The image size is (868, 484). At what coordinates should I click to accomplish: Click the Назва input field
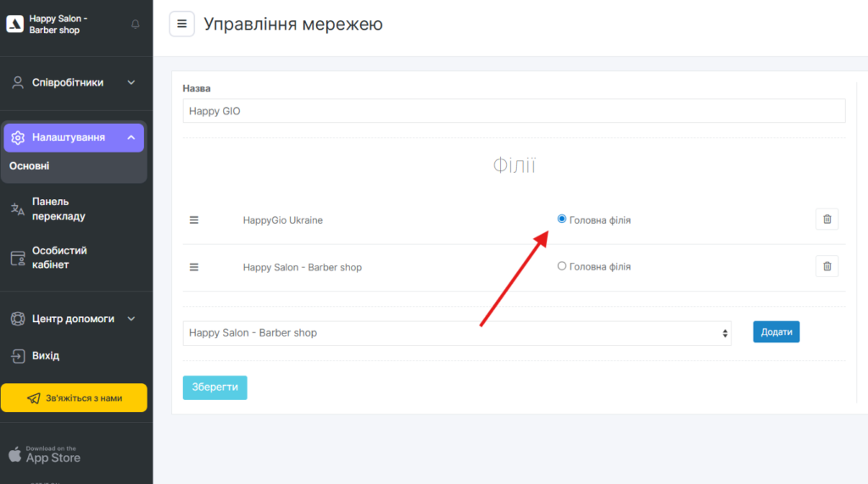click(514, 111)
